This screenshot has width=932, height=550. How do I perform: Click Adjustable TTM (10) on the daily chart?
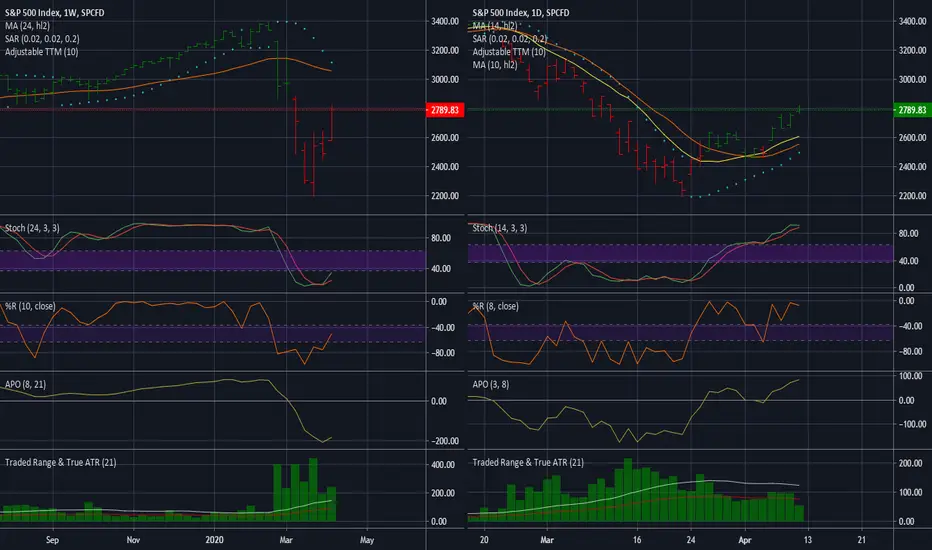[509, 52]
